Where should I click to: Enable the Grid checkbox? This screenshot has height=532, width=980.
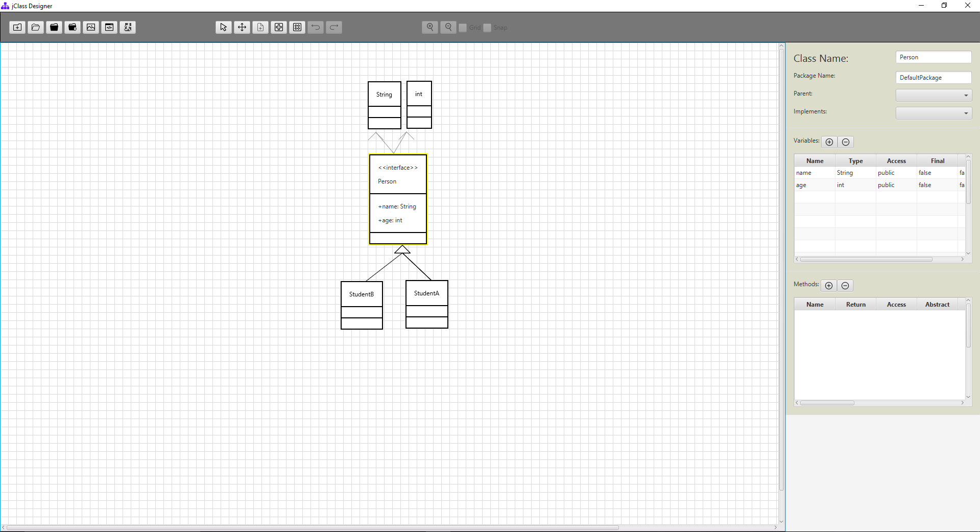click(463, 28)
